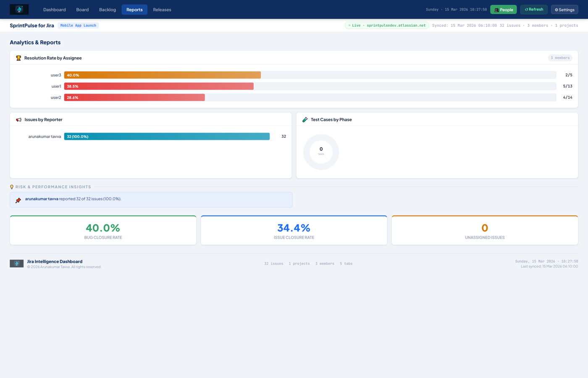The width and height of the screenshot is (588, 378).
Task: Click the SprintPulse logo in the top navigation bar
Action: pyautogui.click(x=19, y=9)
